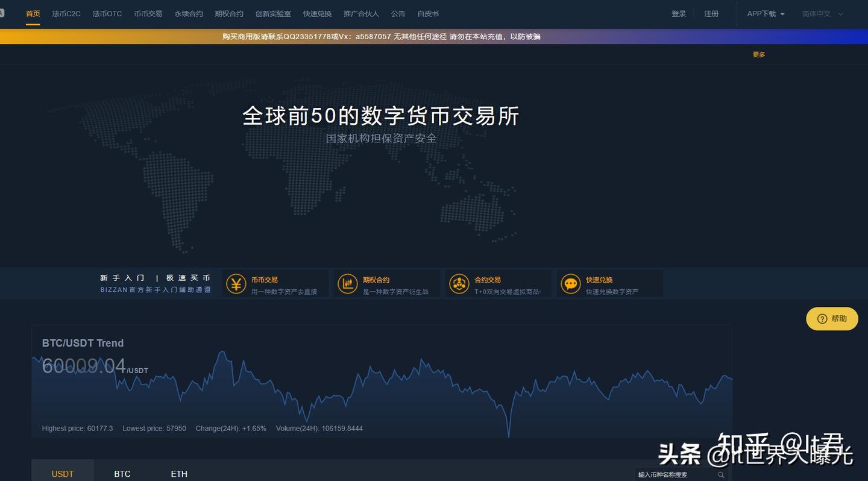Click the 快速兑换数字资产 service card icon
868x481 pixels.
pyautogui.click(x=570, y=283)
